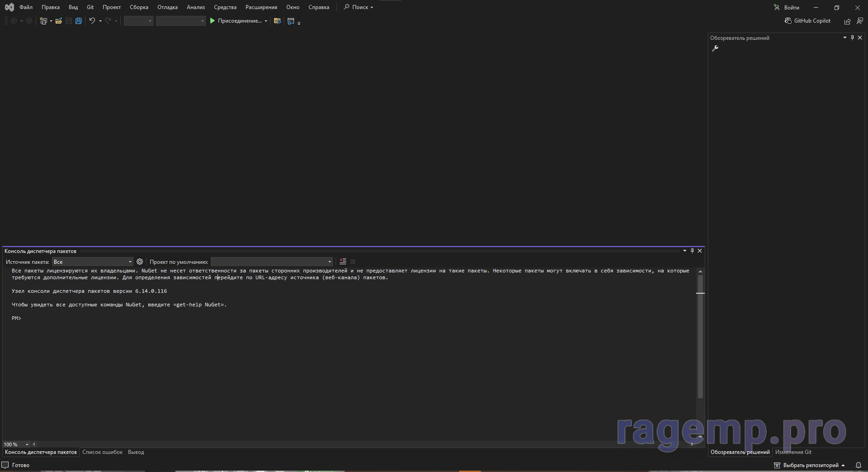Screen dimensions: 868x472
Task: Click the Open File folder icon
Action: pyautogui.click(x=59, y=21)
